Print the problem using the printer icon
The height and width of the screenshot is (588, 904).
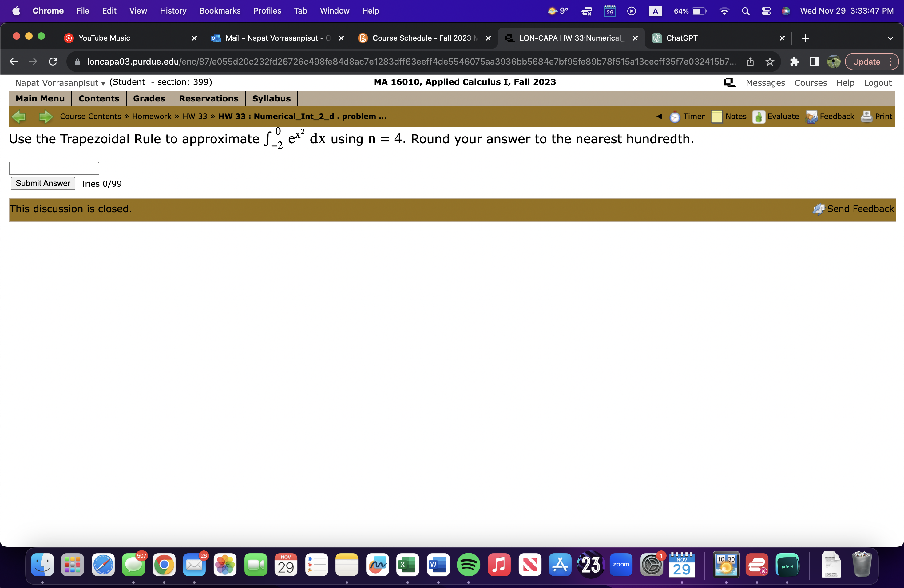[x=867, y=117]
